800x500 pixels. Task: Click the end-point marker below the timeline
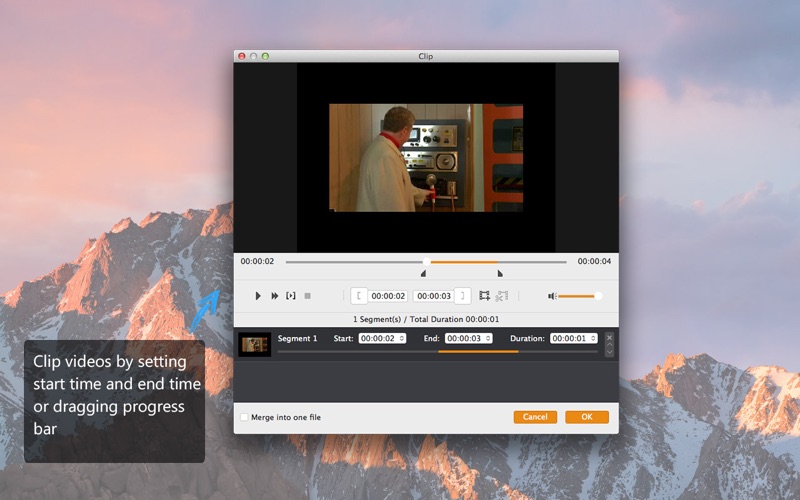pos(500,273)
